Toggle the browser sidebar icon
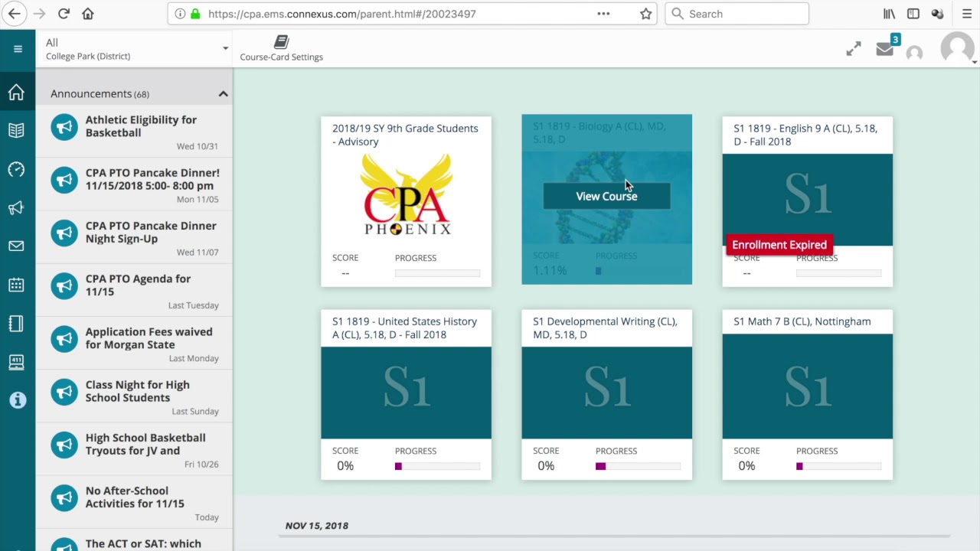 pyautogui.click(x=913, y=14)
